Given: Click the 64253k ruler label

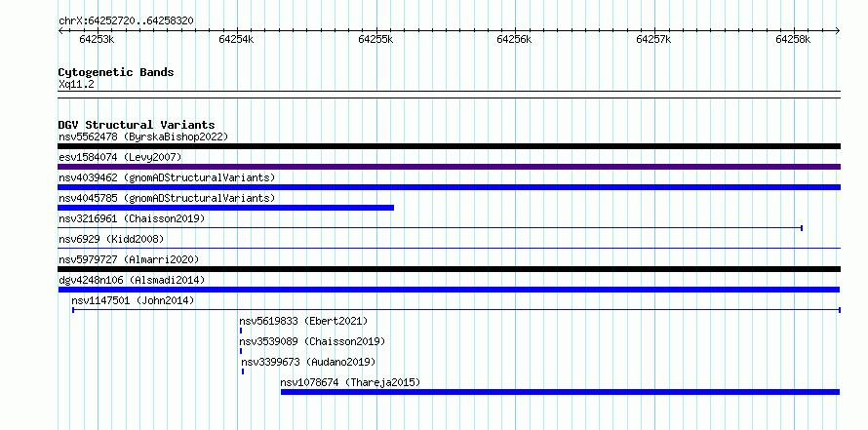Looking at the screenshot, I should pyautogui.click(x=97, y=39).
